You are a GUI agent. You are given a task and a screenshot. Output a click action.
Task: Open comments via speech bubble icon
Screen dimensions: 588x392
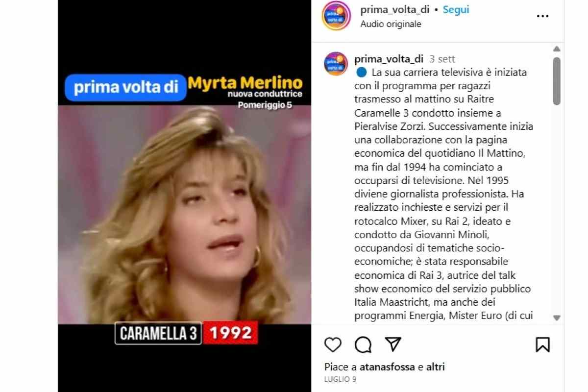pyautogui.click(x=363, y=345)
